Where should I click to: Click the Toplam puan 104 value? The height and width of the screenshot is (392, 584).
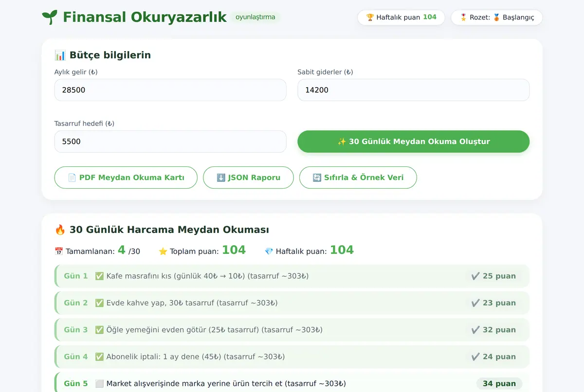pos(234,250)
